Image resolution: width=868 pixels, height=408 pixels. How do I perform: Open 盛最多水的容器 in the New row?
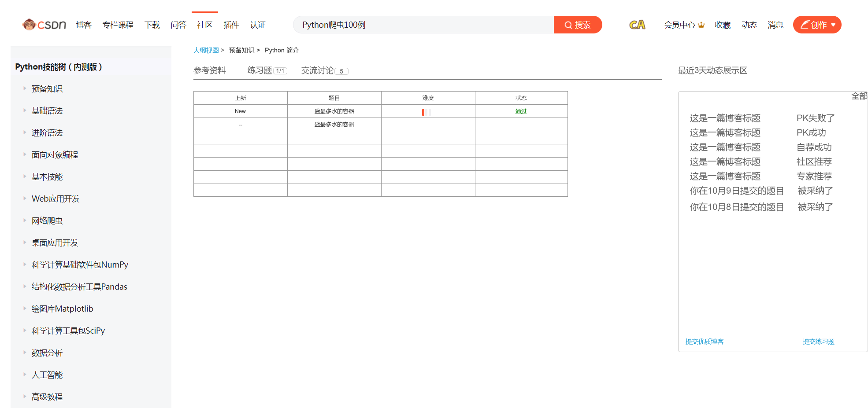click(x=334, y=111)
